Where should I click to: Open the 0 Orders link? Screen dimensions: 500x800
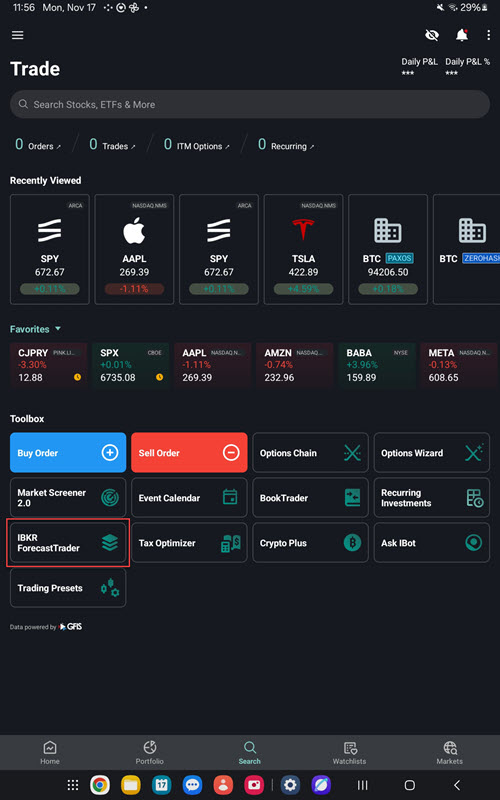click(x=38, y=145)
